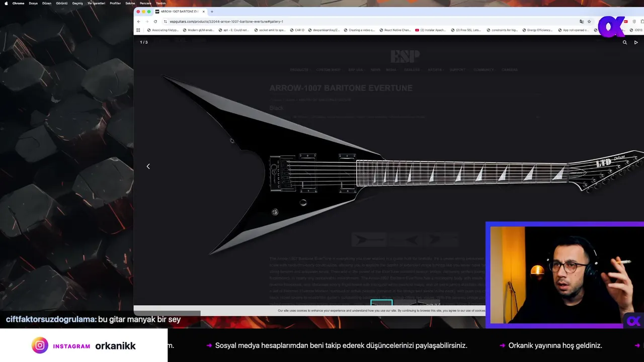Screen dimensions: 644x362
Task: Open the 'Energy Efficiency...' bookmark
Action: point(537,30)
